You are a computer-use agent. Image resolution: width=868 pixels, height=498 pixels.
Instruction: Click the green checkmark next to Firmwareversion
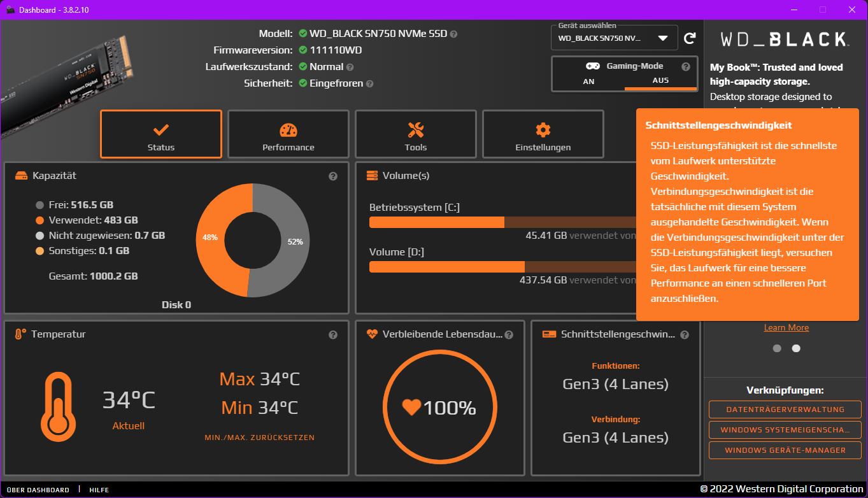coord(303,50)
